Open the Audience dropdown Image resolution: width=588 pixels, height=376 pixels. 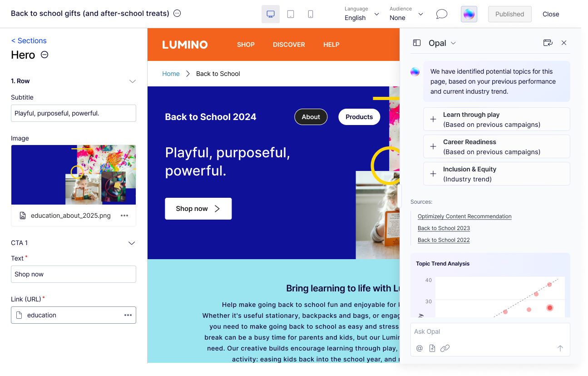(x=406, y=14)
